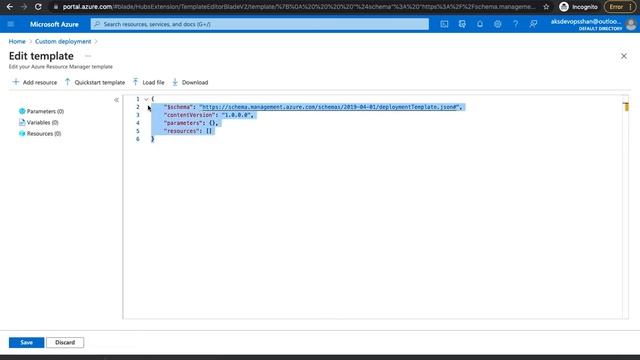
Task: Collapse the template tree side panel
Action: tap(116, 100)
